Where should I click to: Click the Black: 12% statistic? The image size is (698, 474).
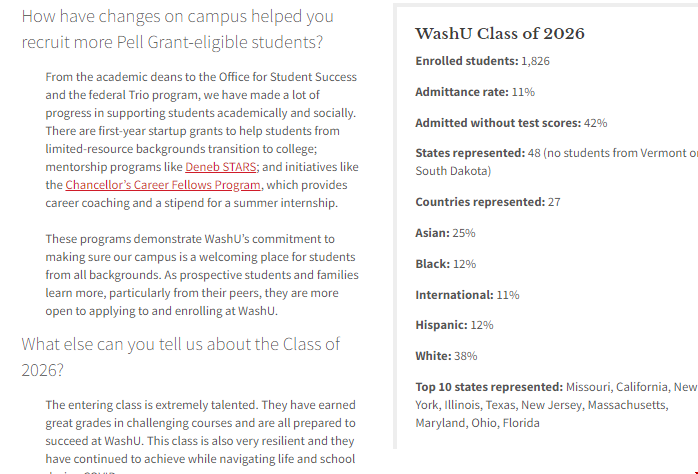[x=445, y=264]
